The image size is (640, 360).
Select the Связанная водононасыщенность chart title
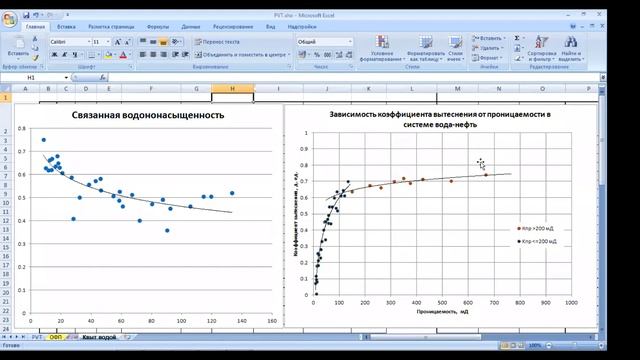click(148, 115)
